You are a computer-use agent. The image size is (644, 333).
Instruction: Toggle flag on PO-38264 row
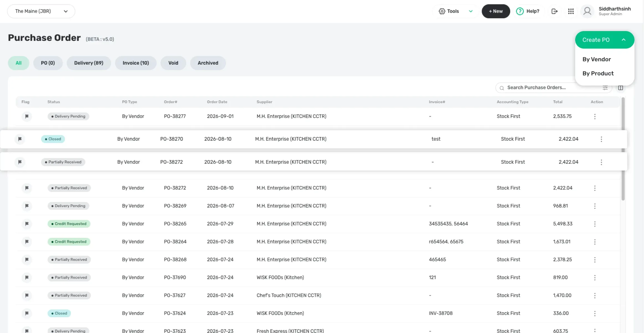27,242
